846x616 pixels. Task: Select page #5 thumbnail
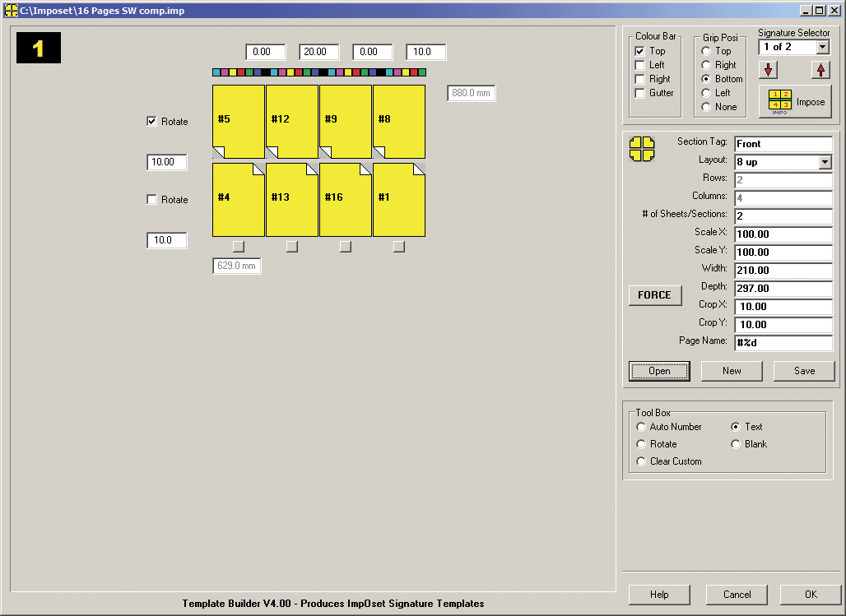[x=239, y=121]
